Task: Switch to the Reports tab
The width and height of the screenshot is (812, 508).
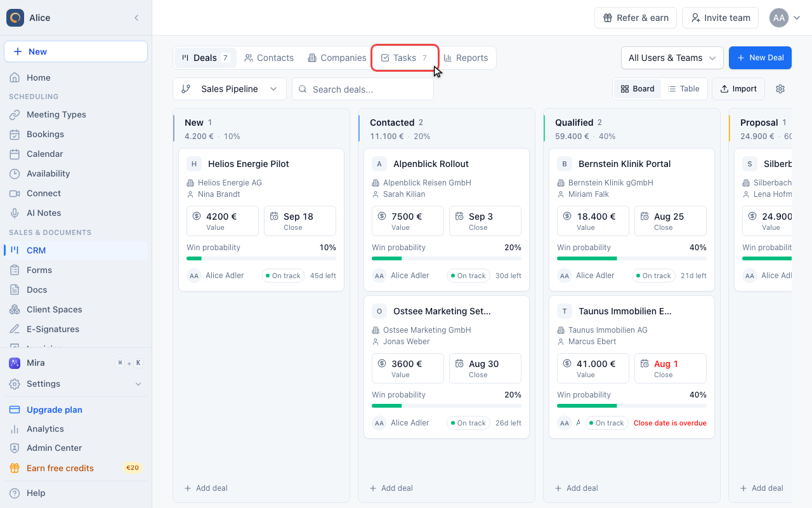Action: pyautogui.click(x=466, y=58)
